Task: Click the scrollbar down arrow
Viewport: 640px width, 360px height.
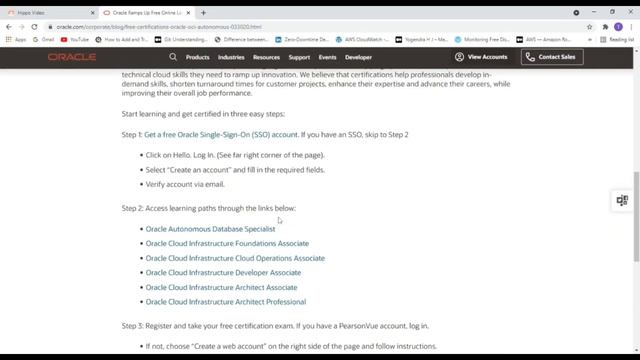Action: pos(636,350)
